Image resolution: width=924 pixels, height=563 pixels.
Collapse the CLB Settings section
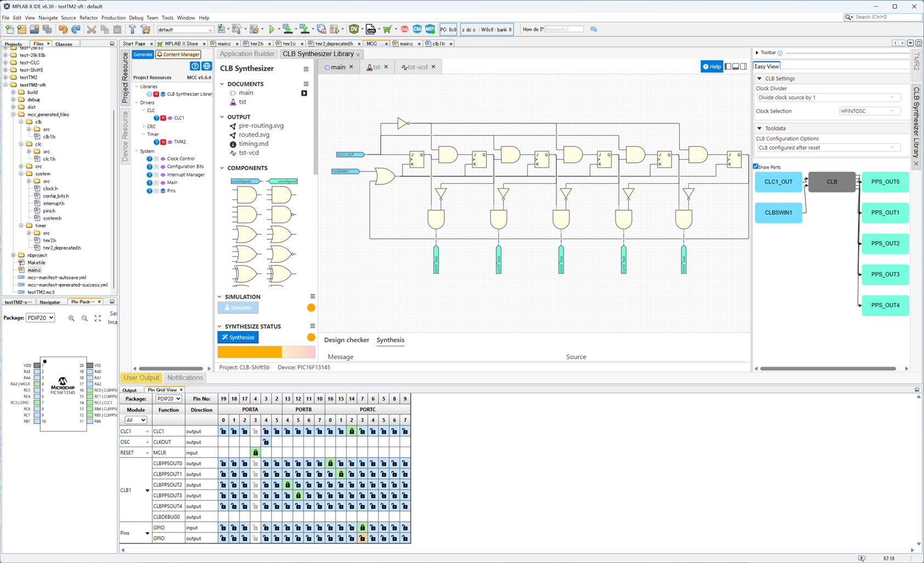759,78
